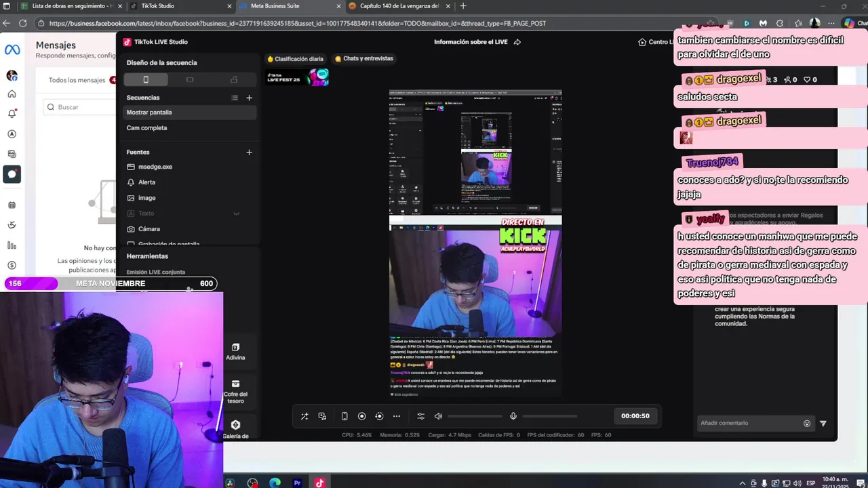
Task: Open the emoji picker in comment box
Action: click(x=807, y=424)
